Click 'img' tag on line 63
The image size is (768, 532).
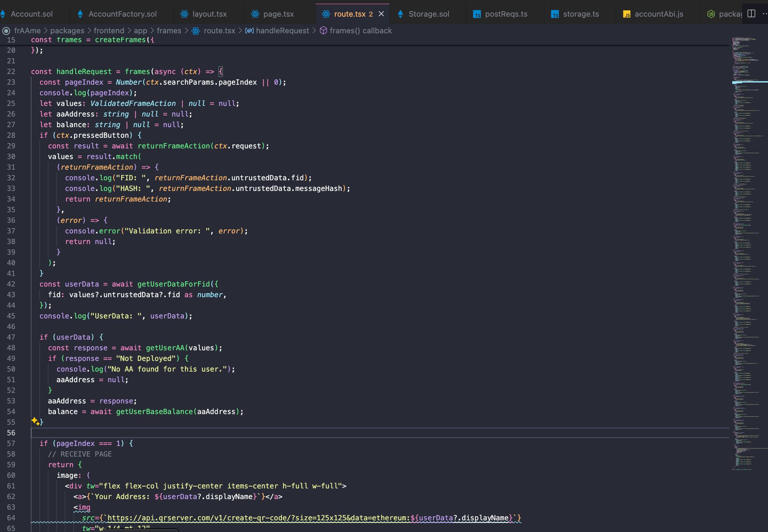click(x=84, y=507)
